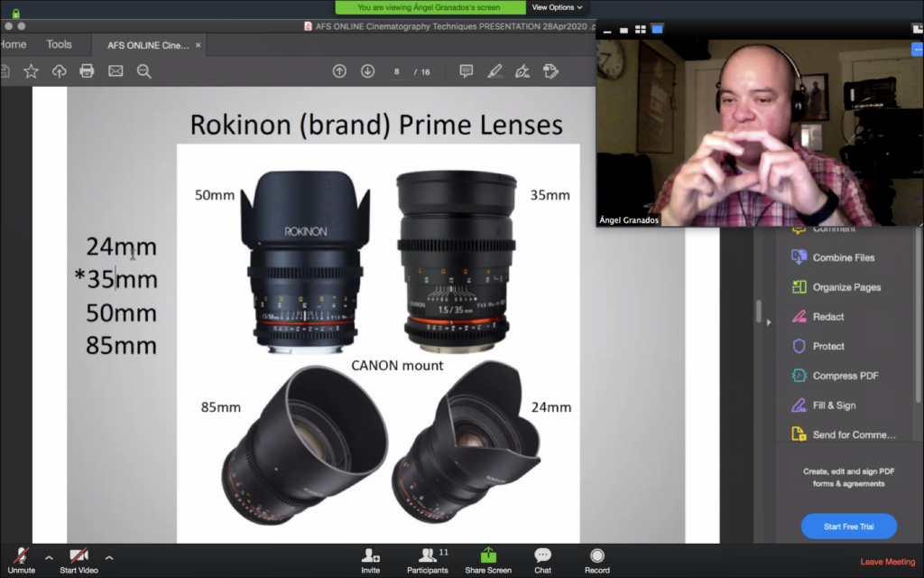This screenshot has height=578, width=924.
Task: Click the 'Ángel Granados' name label
Action: click(629, 220)
